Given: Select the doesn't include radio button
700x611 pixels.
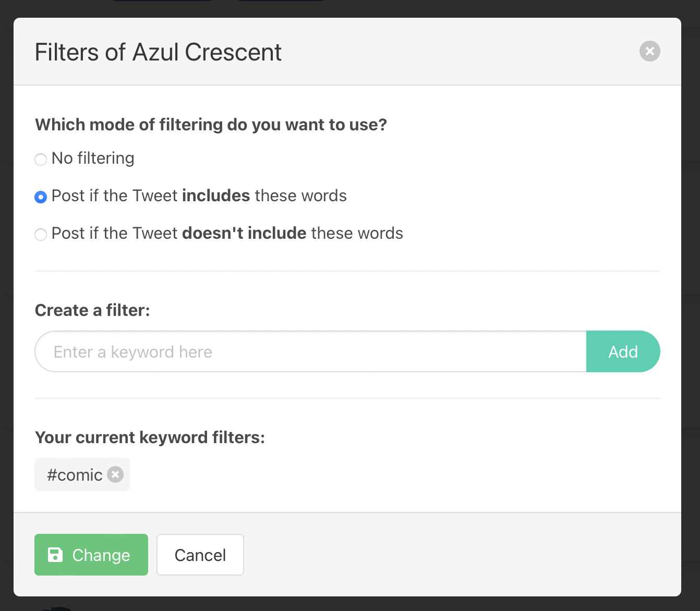Looking at the screenshot, I should point(41,234).
